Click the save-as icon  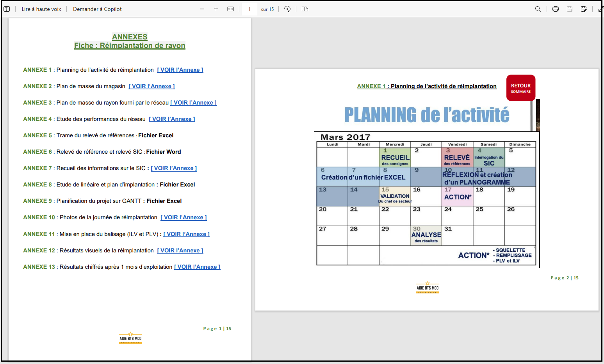point(584,9)
